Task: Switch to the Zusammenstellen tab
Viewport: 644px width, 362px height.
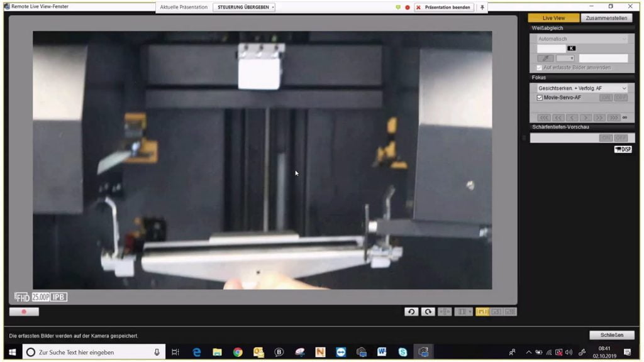Action: point(606,18)
